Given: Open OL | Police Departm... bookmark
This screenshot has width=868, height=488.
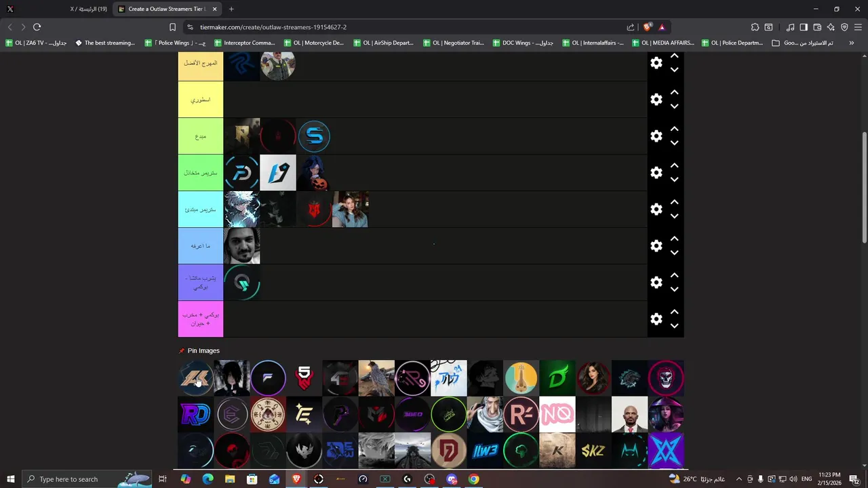Looking at the screenshot, I should pyautogui.click(x=732, y=43).
